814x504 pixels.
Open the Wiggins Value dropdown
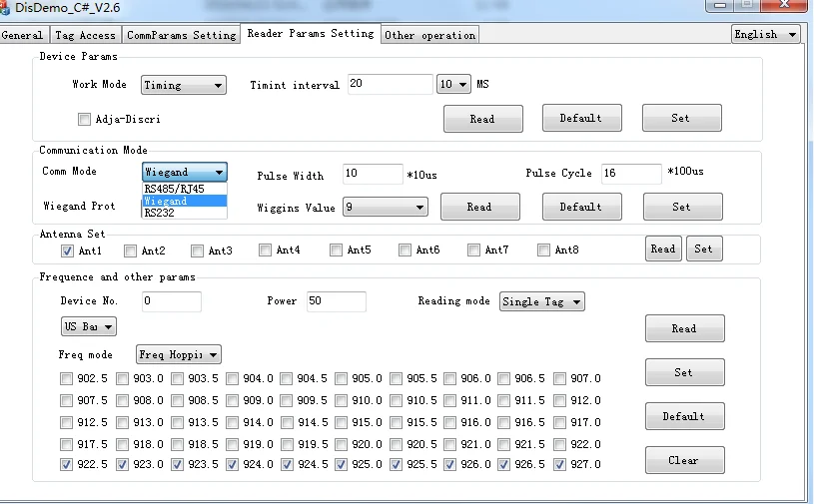pyautogui.click(x=386, y=207)
